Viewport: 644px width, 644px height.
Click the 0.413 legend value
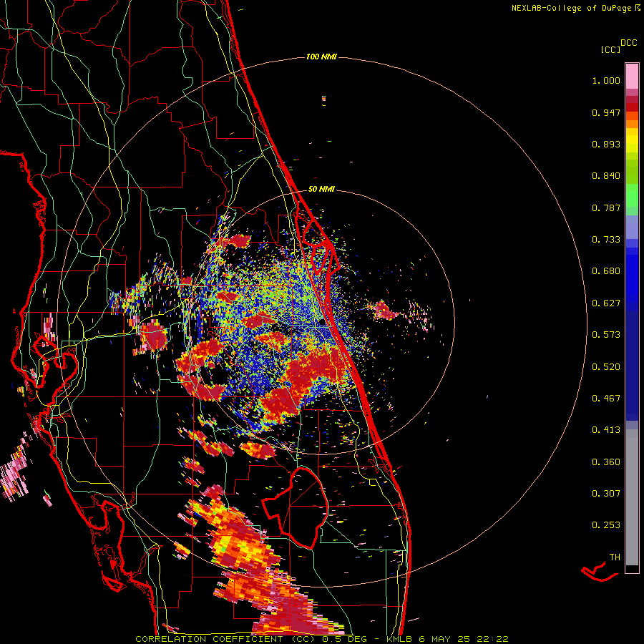(606, 430)
